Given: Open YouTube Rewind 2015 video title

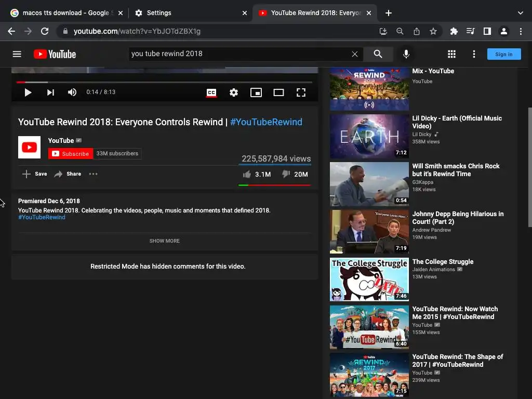Looking at the screenshot, I should pos(455,313).
